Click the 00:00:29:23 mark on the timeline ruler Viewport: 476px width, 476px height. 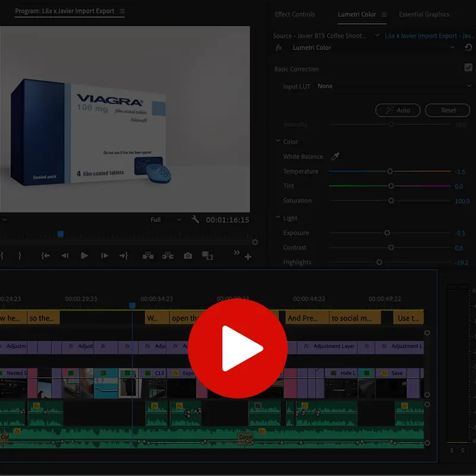pyautogui.click(x=81, y=299)
